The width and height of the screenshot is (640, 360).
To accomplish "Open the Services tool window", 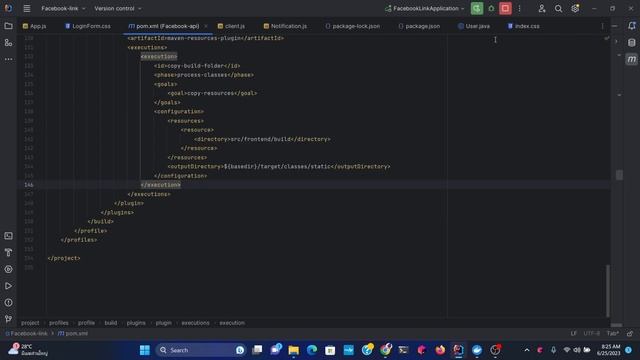I will 8,269.
